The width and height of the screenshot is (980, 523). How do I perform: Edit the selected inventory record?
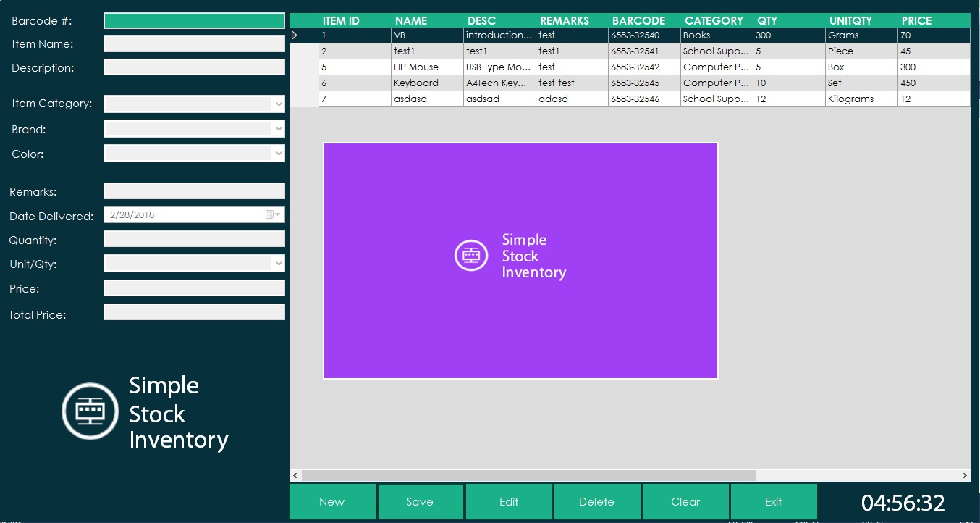509,501
